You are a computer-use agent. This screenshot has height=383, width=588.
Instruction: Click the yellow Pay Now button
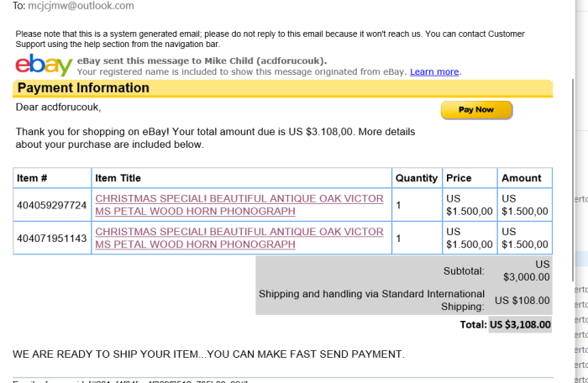coord(476,110)
